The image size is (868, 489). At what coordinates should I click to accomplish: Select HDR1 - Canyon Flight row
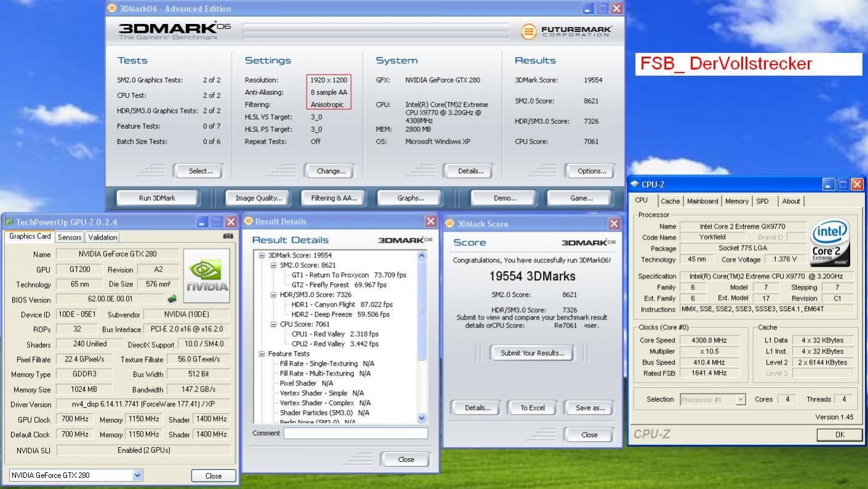342,304
